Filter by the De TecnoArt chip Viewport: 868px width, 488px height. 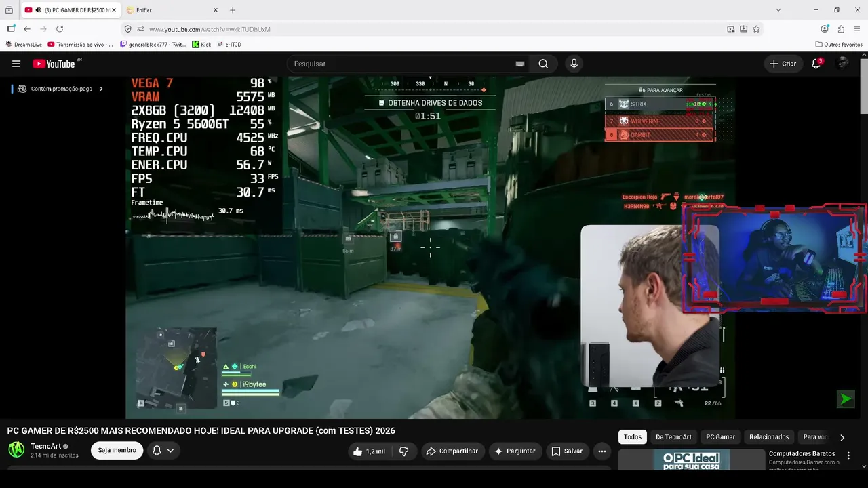[x=673, y=437]
